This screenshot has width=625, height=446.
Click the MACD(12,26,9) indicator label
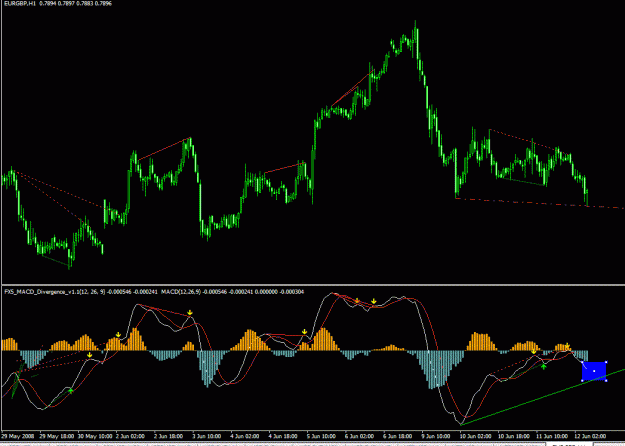(x=181, y=292)
